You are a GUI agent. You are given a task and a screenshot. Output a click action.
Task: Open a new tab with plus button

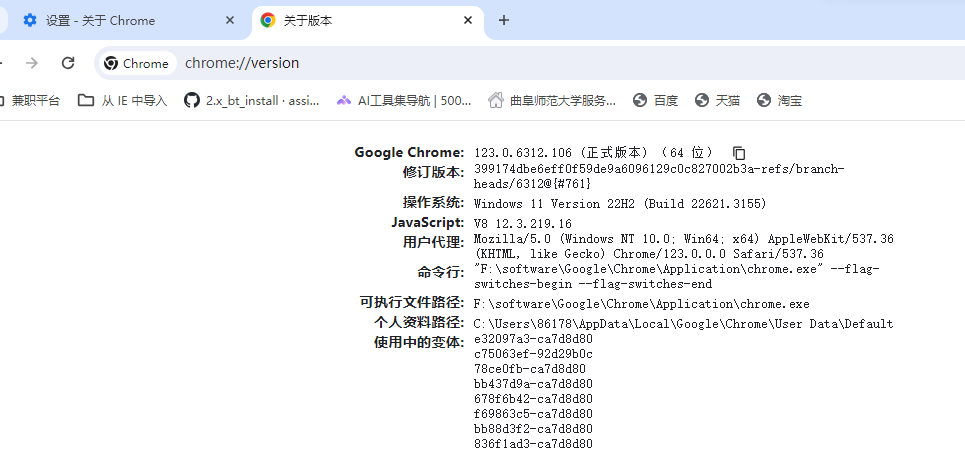click(x=503, y=20)
